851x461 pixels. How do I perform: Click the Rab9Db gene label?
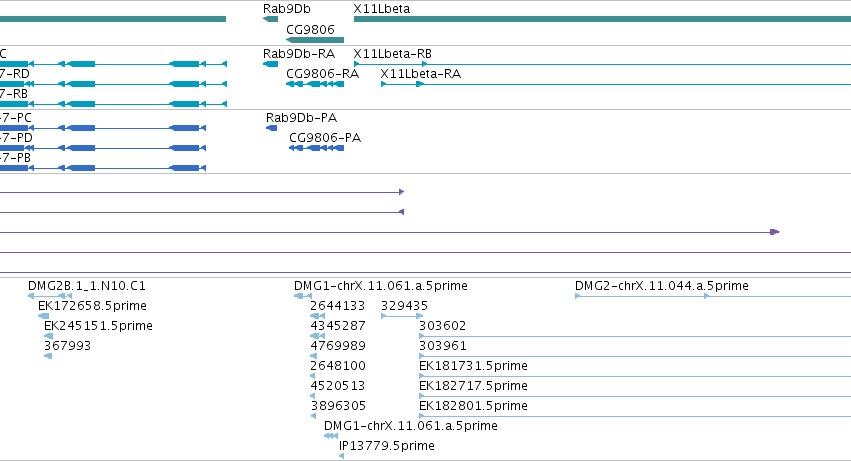tap(287, 9)
